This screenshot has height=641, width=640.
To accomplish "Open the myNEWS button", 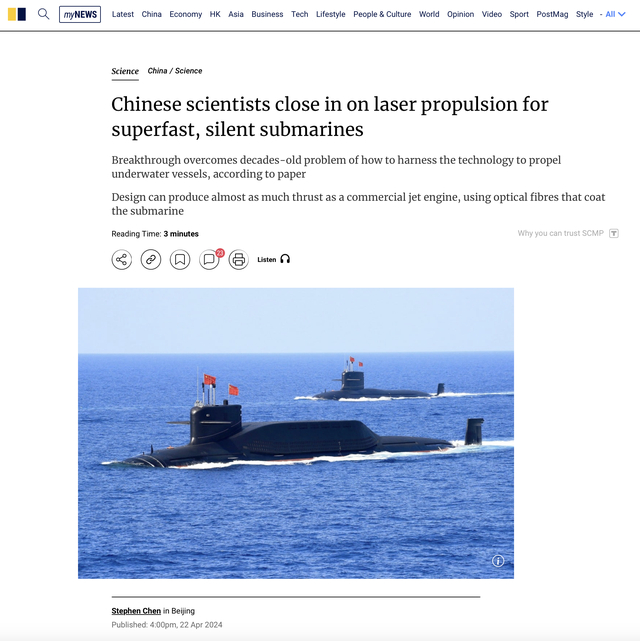I will click(x=80, y=14).
